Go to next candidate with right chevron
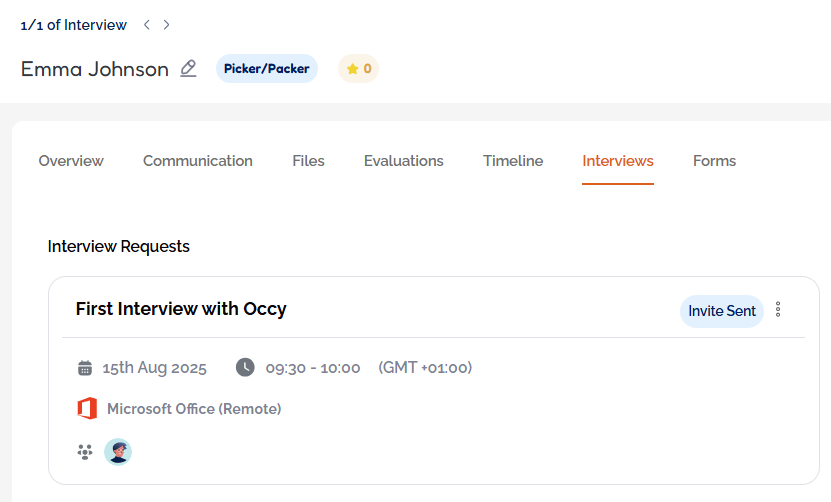The image size is (831, 502). click(x=167, y=25)
